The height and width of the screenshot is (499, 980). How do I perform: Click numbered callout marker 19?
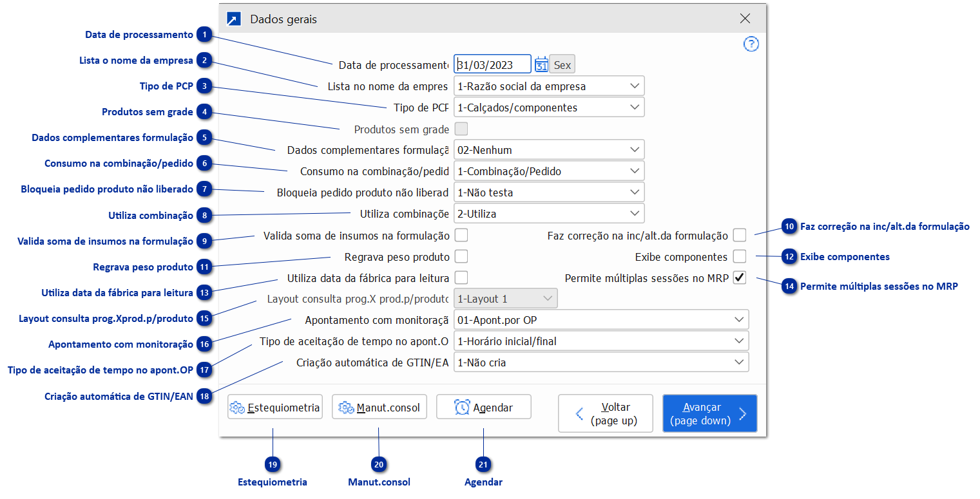click(x=273, y=464)
